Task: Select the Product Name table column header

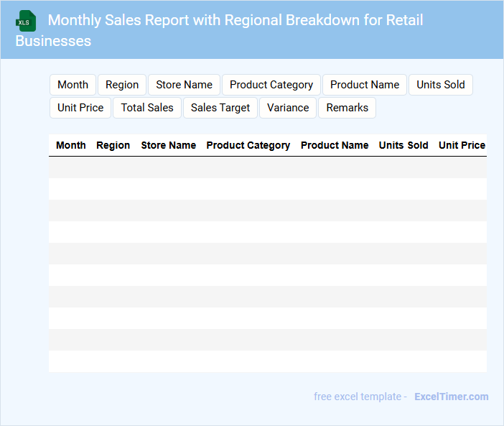Action: tap(335, 145)
